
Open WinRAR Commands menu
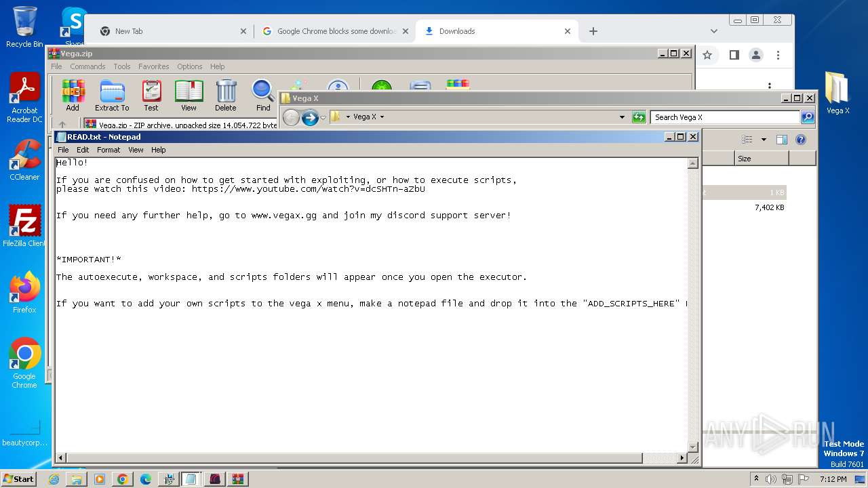[87, 66]
